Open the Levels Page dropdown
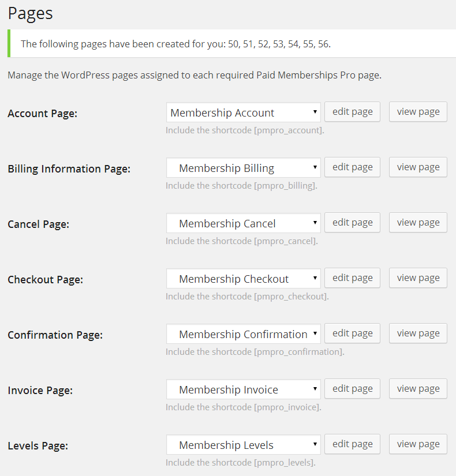456x476 pixels. [x=243, y=444]
